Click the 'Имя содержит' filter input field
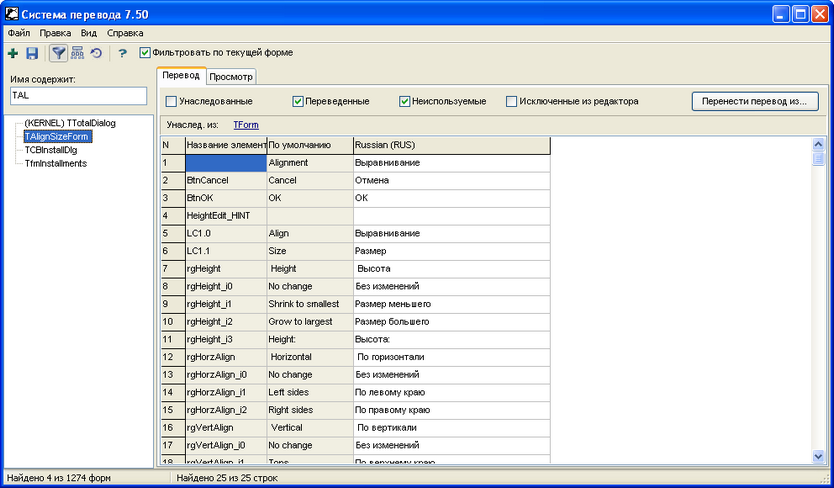This screenshot has width=834, height=488. tap(78, 96)
